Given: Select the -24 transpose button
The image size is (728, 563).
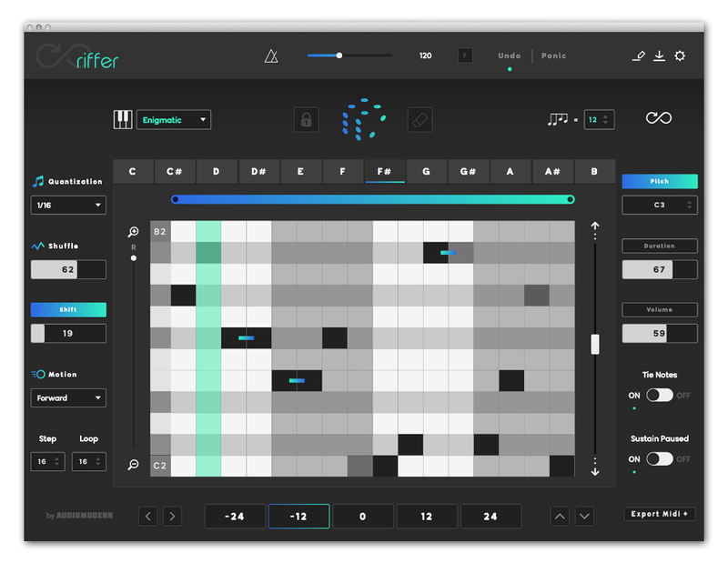Looking at the screenshot, I should pos(235,516).
